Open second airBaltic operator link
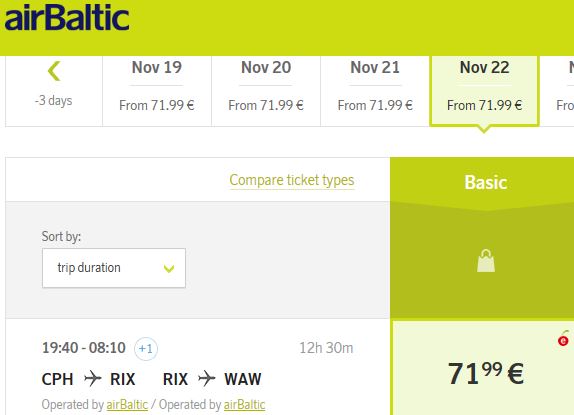The image size is (574, 415). [x=245, y=405]
